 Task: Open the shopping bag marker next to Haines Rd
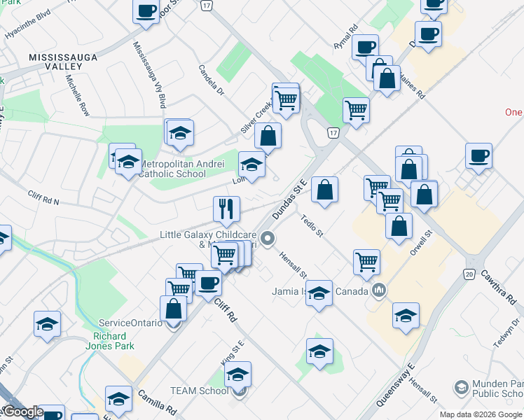pyautogui.click(x=387, y=80)
